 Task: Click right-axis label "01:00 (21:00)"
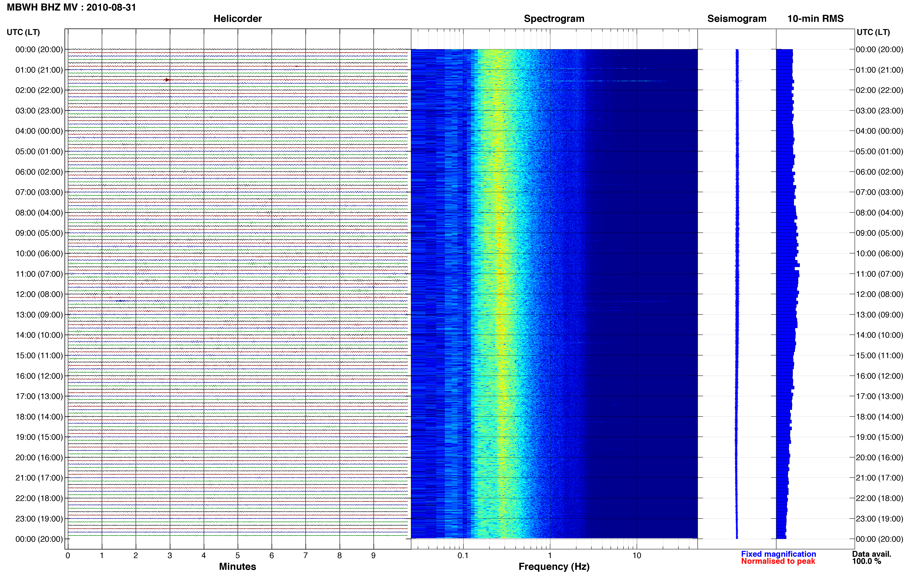pyautogui.click(x=880, y=70)
